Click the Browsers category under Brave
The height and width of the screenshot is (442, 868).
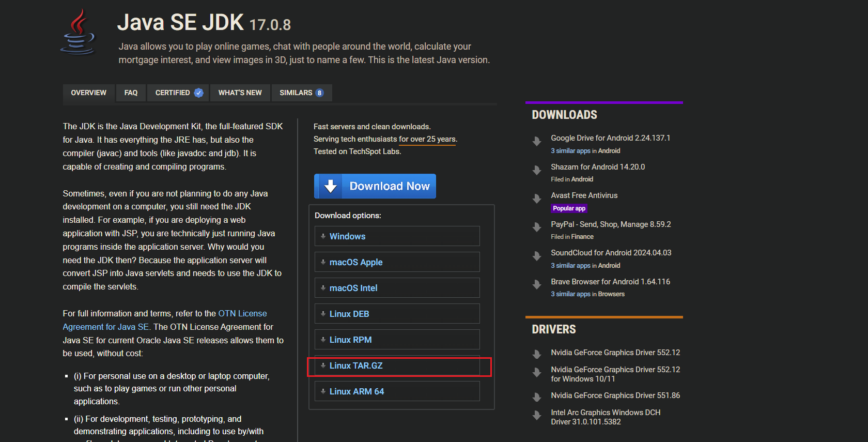click(x=611, y=294)
